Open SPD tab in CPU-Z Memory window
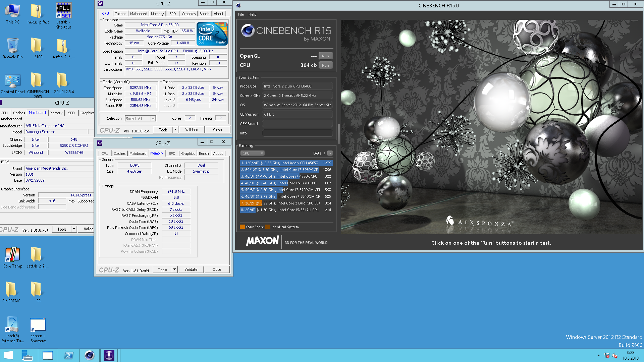 point(172,154)
